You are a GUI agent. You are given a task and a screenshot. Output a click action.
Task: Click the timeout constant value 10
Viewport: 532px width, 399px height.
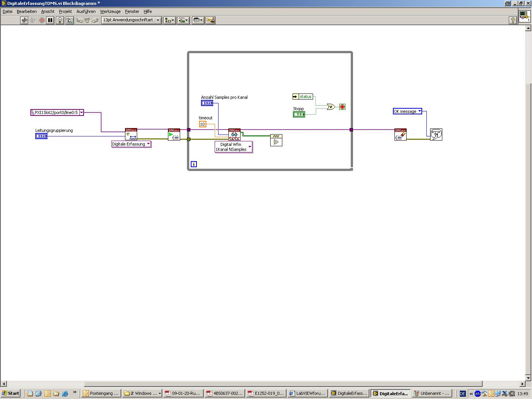point(203,124)
